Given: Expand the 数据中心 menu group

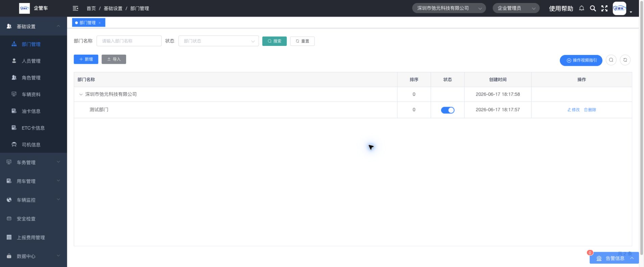Looking at the screenshot, I should pyautogui.click(x=33, y=256).
